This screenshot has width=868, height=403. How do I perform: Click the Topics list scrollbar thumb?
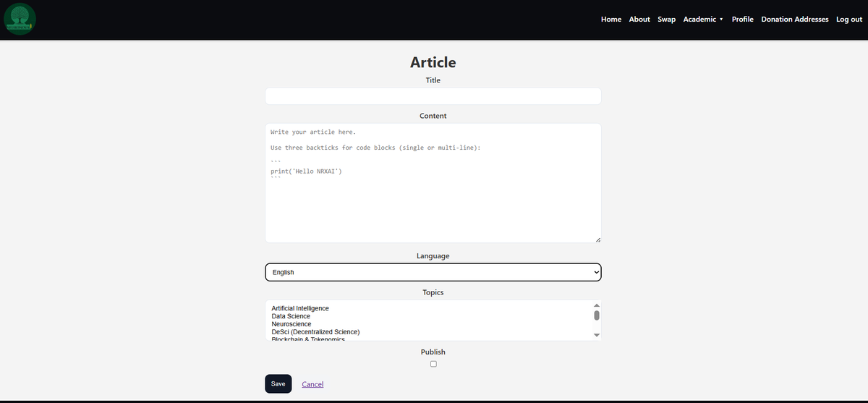[x=597, y=315]
